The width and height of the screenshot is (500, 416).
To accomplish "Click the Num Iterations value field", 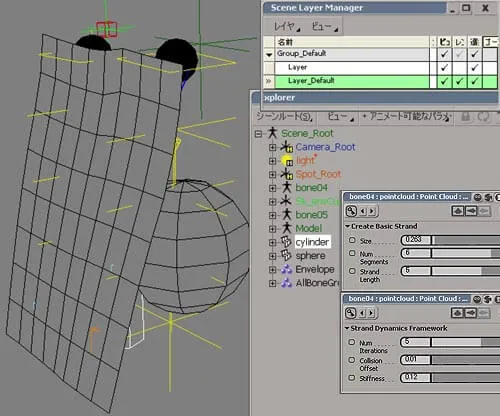I will tap(415, 342).
